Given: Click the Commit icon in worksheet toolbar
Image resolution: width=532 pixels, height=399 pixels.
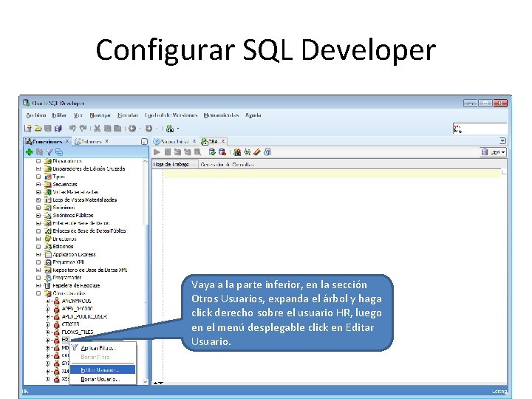Looking at the screenshot, I should [x=212, y=152].
